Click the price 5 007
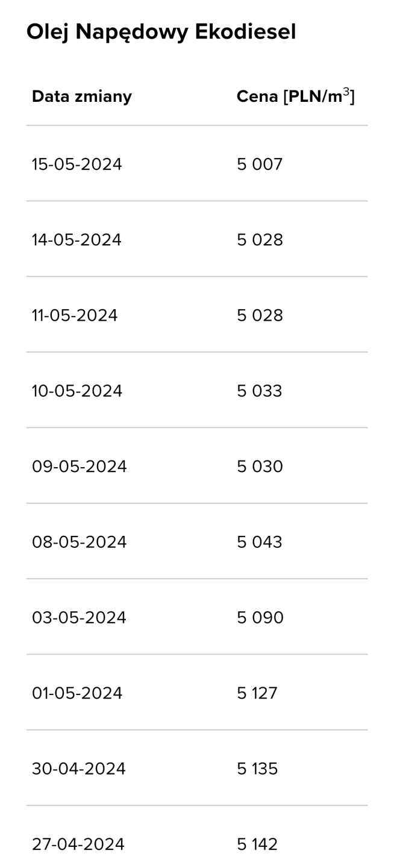 click(260, 164)
